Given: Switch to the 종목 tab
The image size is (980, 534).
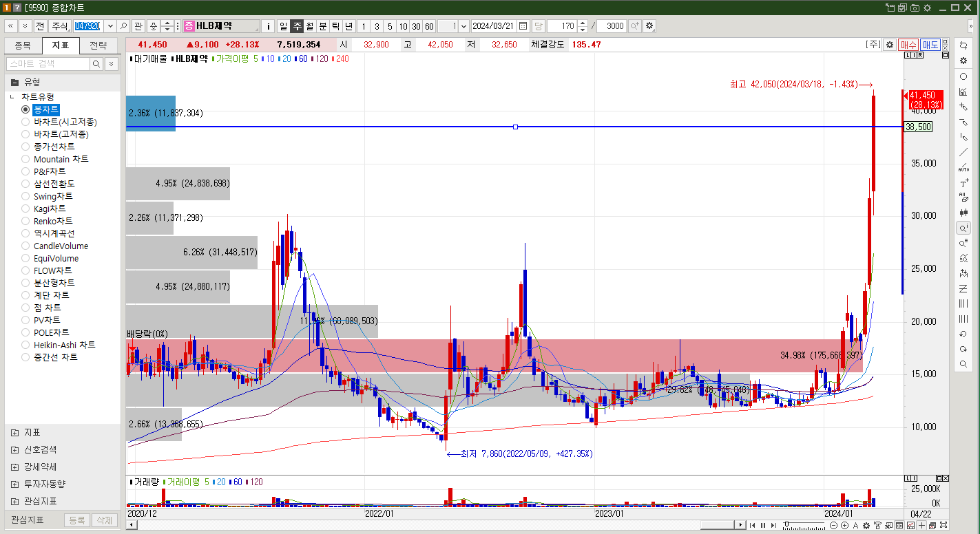Looking at the screenshot, I should pos(23,46).
